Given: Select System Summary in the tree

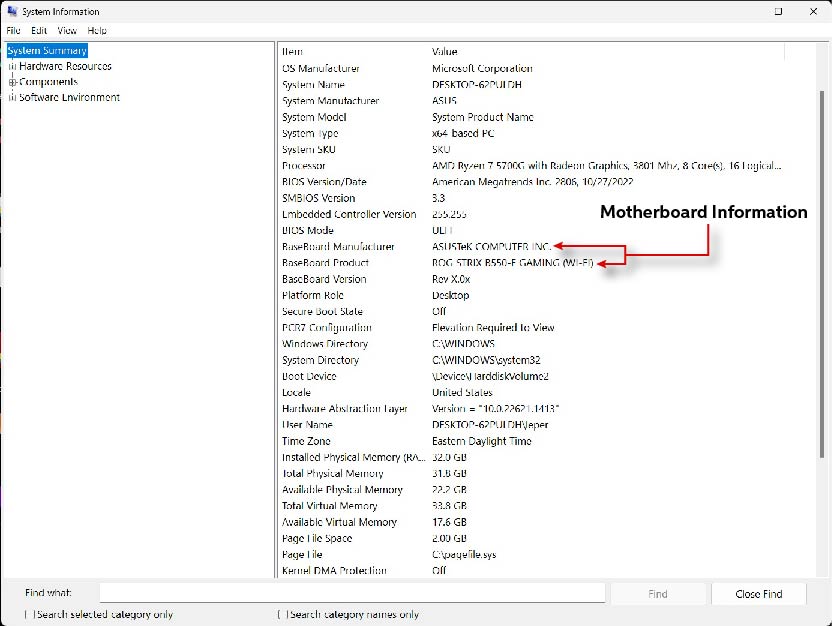Looking at the screenshot, I should pos(47,50).
